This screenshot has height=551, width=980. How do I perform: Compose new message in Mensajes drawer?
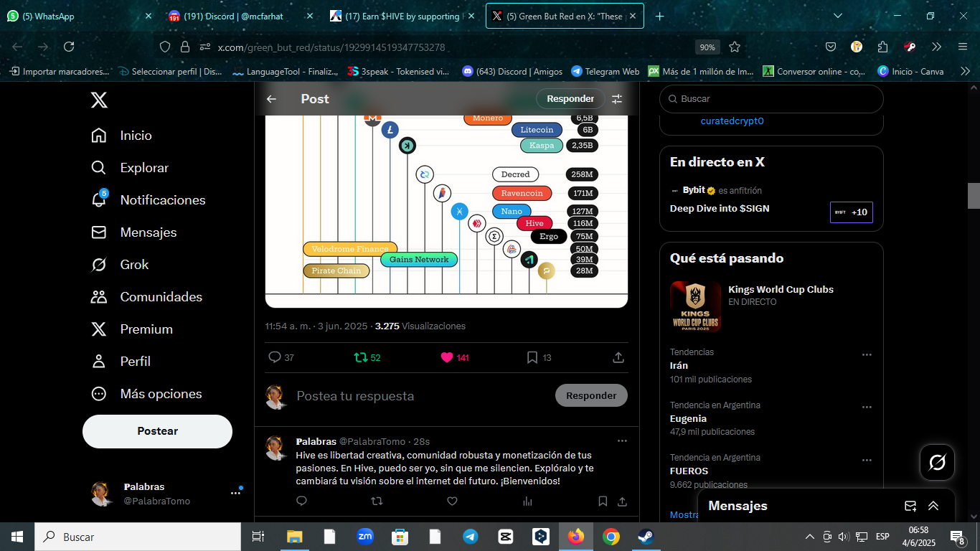coord(910,506)
